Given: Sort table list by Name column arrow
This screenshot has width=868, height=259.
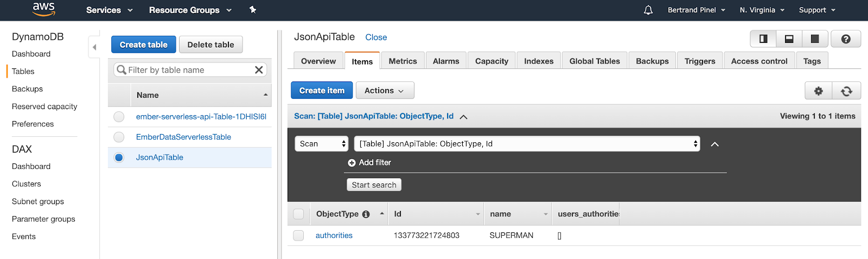Looking at the screenshot, I should click(266, 95).
